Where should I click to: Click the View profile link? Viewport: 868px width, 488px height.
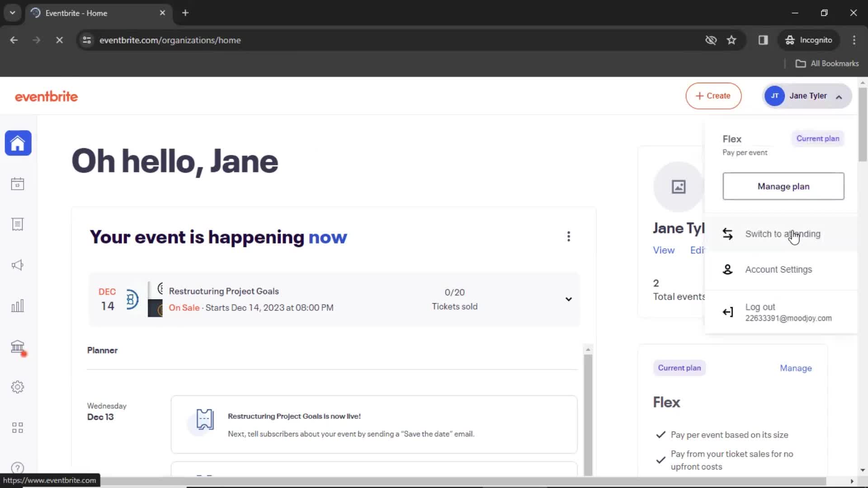pos(664,250)
